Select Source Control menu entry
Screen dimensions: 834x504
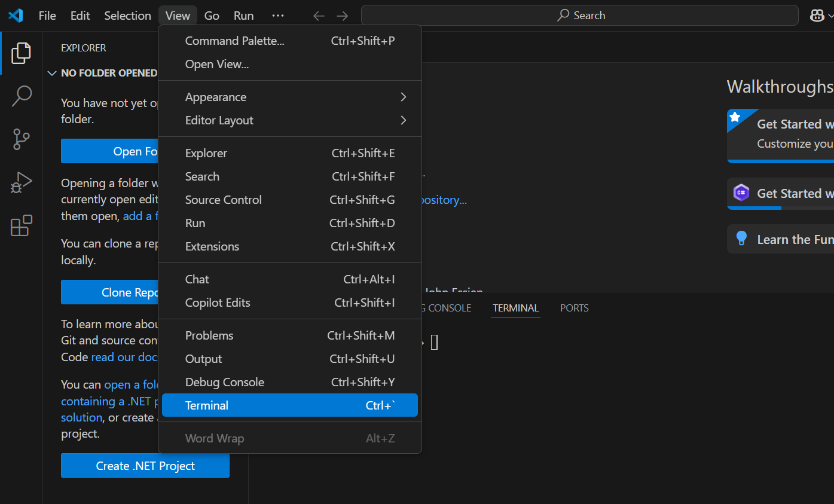[290, 200]
